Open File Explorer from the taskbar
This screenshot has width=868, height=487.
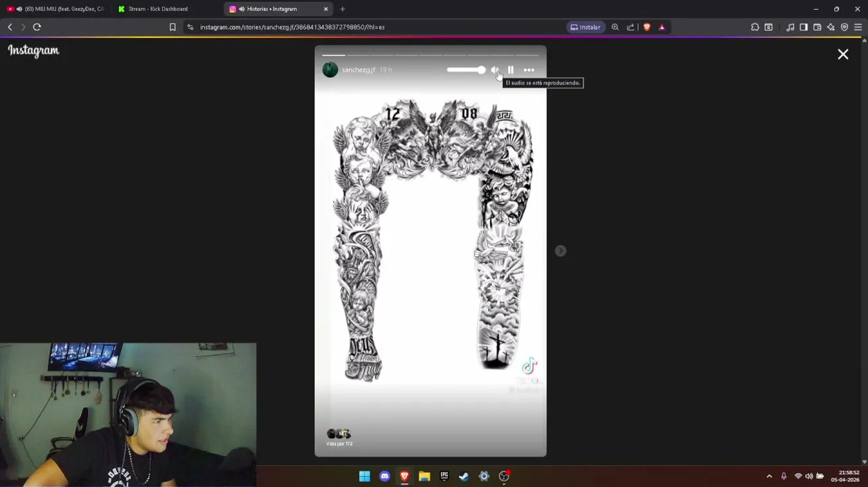(424, 476)
